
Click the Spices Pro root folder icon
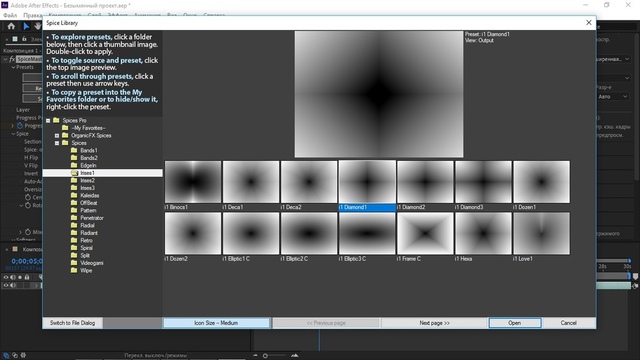point(56,120)
